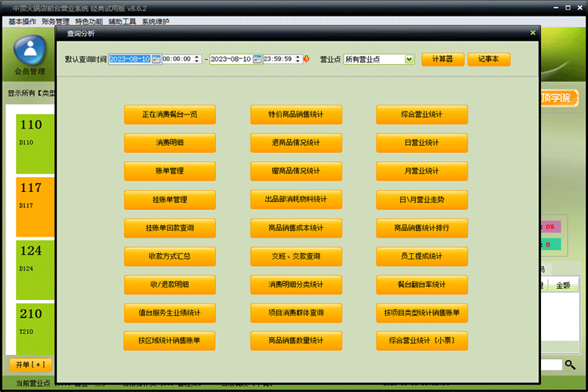This screenshot has width=588, height=392.
Task: Open 消费明细 report
Action: pyautogui.click(x=170, y=143)
